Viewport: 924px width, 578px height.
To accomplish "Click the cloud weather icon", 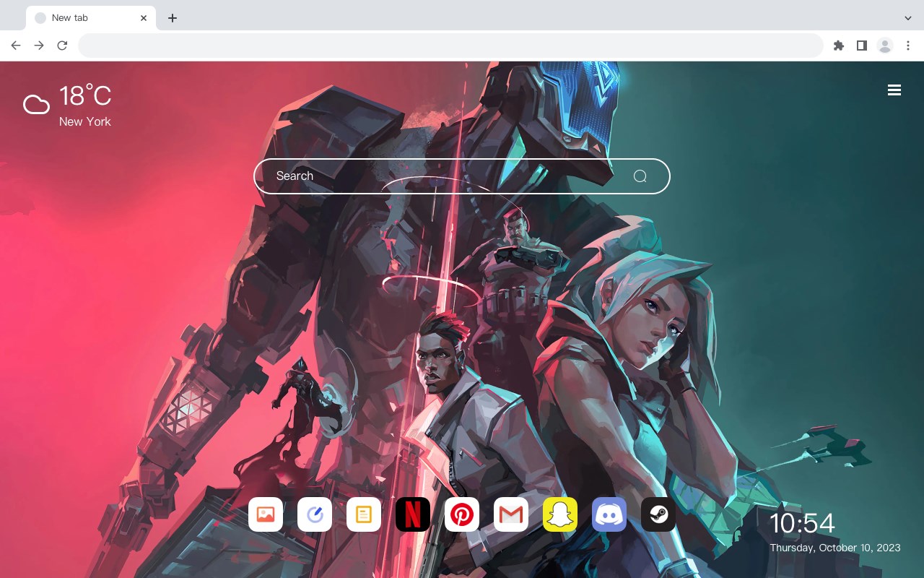I will pyautogui.click(x=36, y=105).
